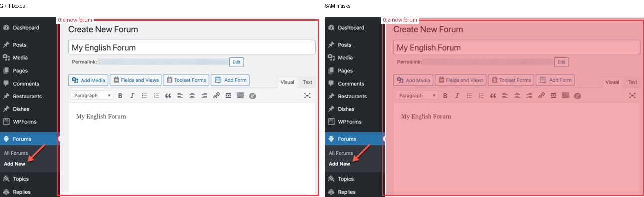Screen dimensions: 644x197
Task: Click Fields and Views in GRIT boxes panel
Action: [x=136, y=80]
